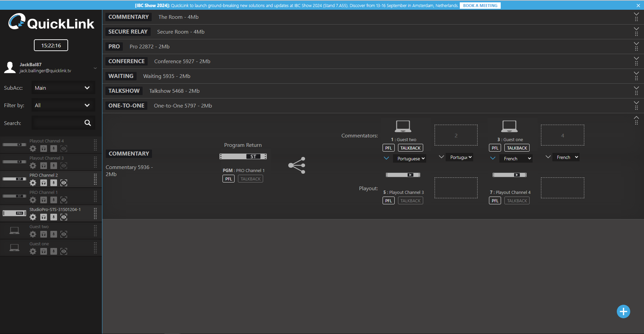Click the user avatar icon for JackBal87
This screenshot has width=644, height=334.
[x=10, y=68]
